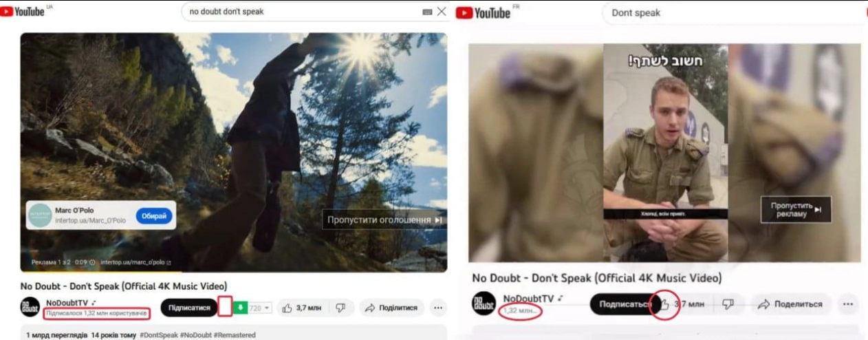The height and width of the screenshot is (340, 868).
Task: Click the green download arrow button
Action: pos(240,308)
